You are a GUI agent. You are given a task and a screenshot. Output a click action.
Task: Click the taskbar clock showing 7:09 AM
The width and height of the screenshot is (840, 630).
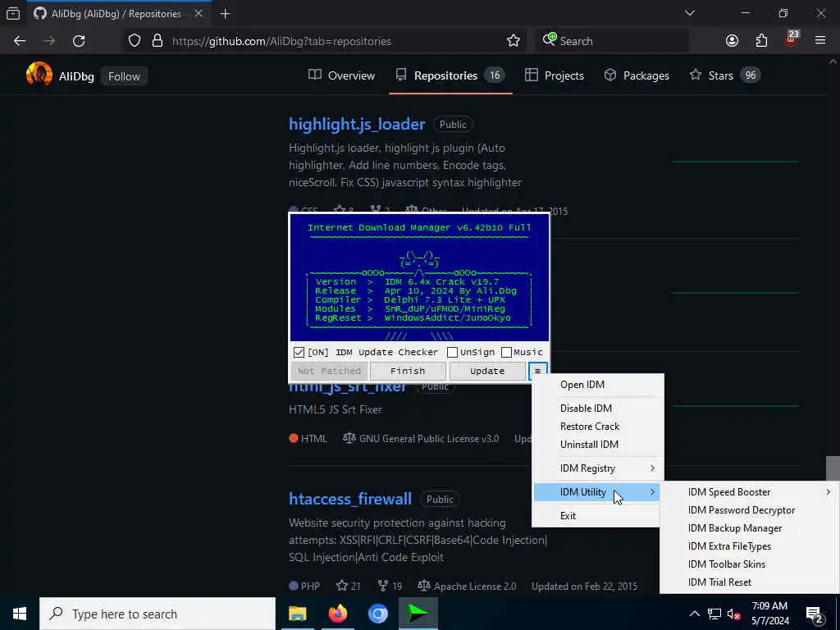click(769, 614)
